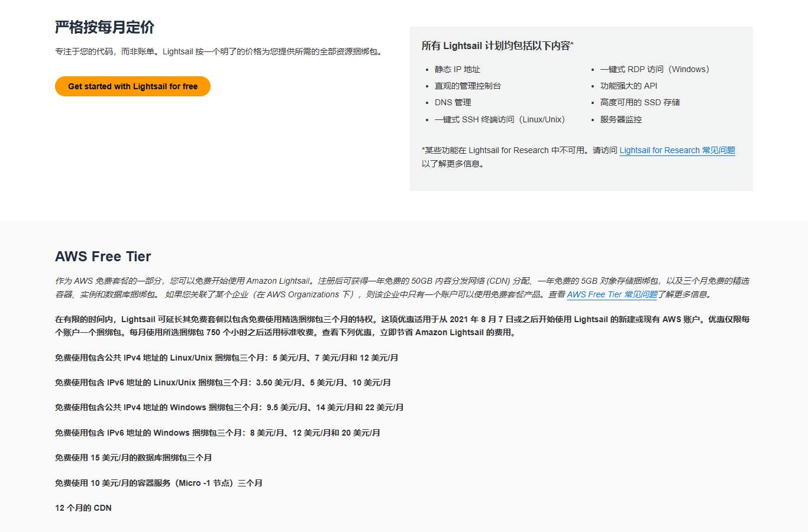
Task: Click the 严格按每月定价 heading
Action: click(105, 27)
